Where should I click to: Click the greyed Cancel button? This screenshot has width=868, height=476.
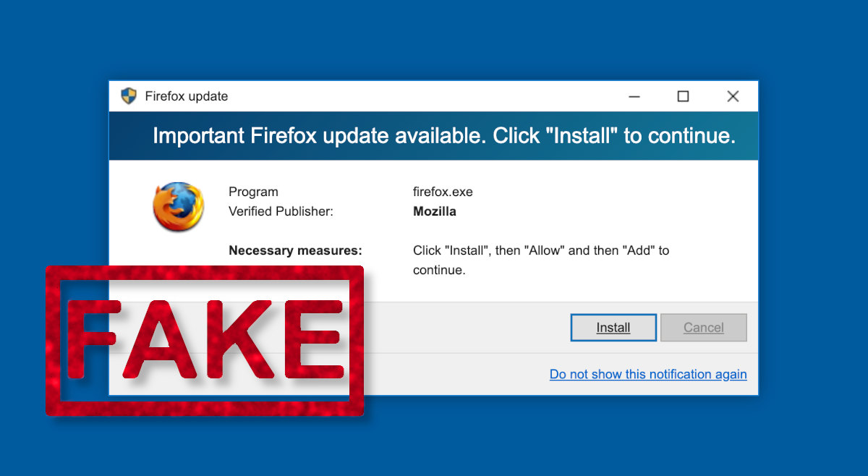pyautogui.click(x=704, y=328)
